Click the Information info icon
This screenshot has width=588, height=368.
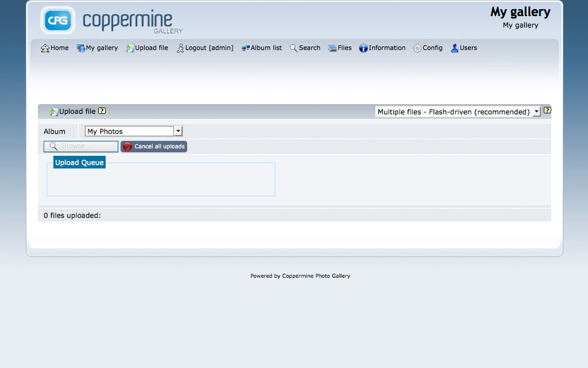[x=363, y=48]
